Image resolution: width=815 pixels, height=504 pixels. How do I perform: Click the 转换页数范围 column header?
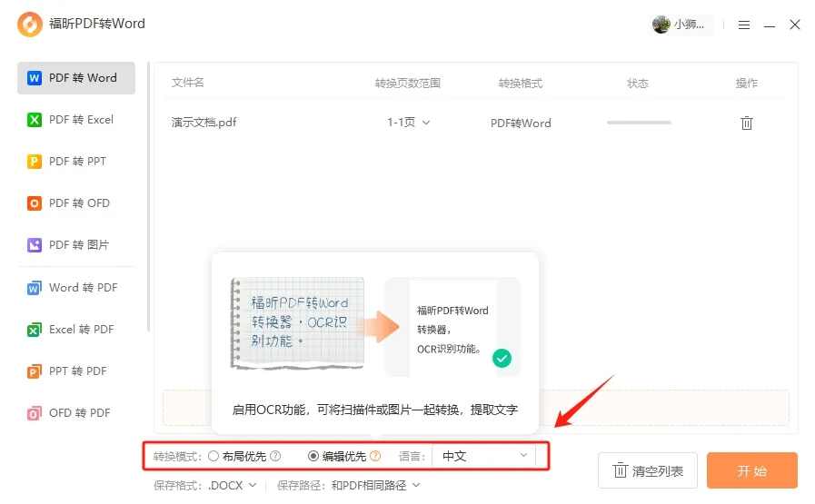tap(407, 84)
